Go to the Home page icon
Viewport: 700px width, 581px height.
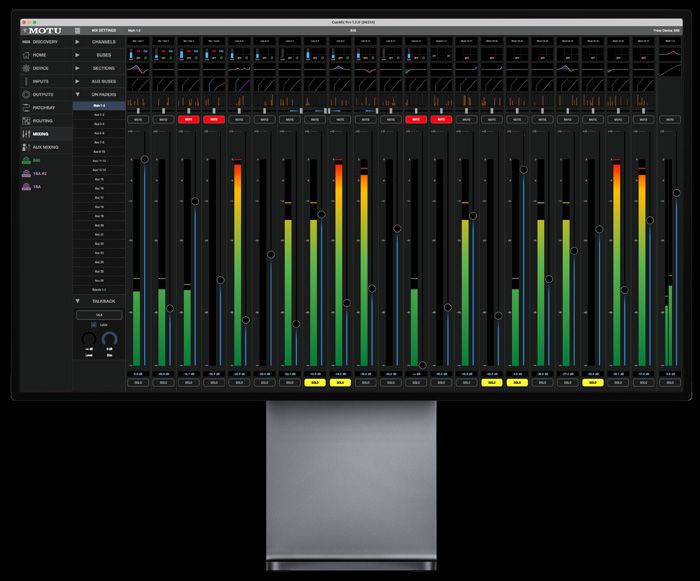point(25,55)
